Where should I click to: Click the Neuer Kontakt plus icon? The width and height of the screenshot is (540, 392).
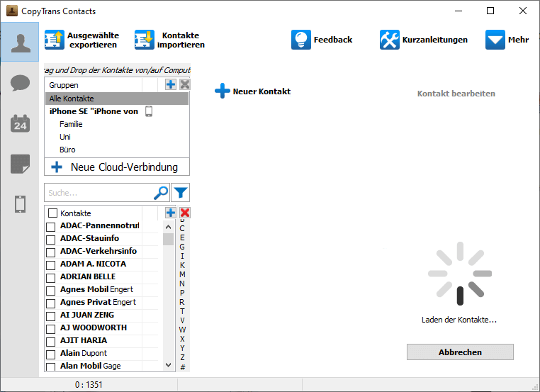coord(222,91)
